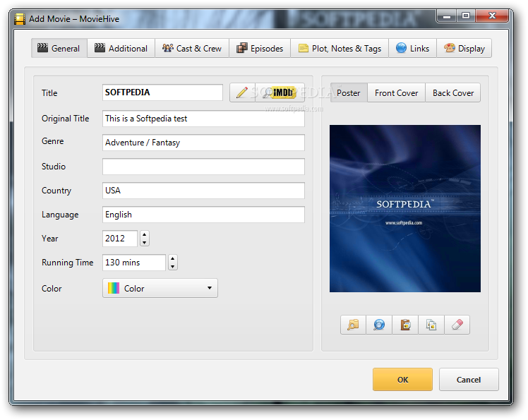
Task: Browse for poster image file icon
Action: [x=353, y=325]
